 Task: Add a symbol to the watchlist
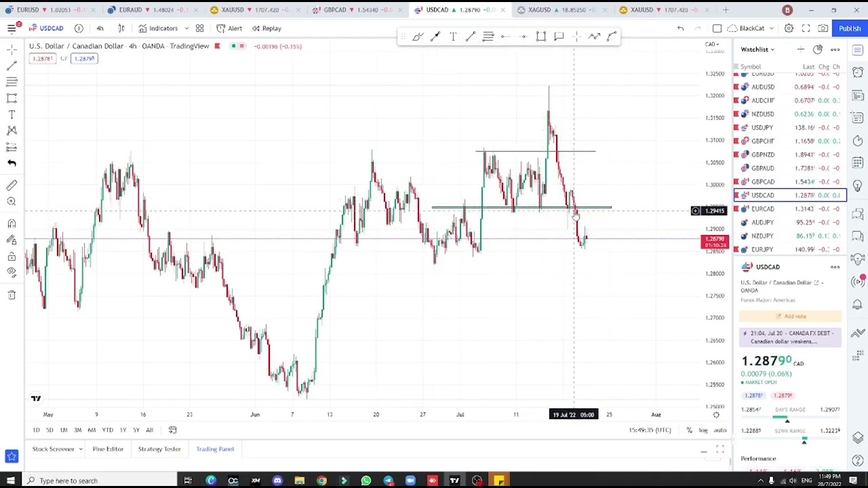click(x=801, y=49)
